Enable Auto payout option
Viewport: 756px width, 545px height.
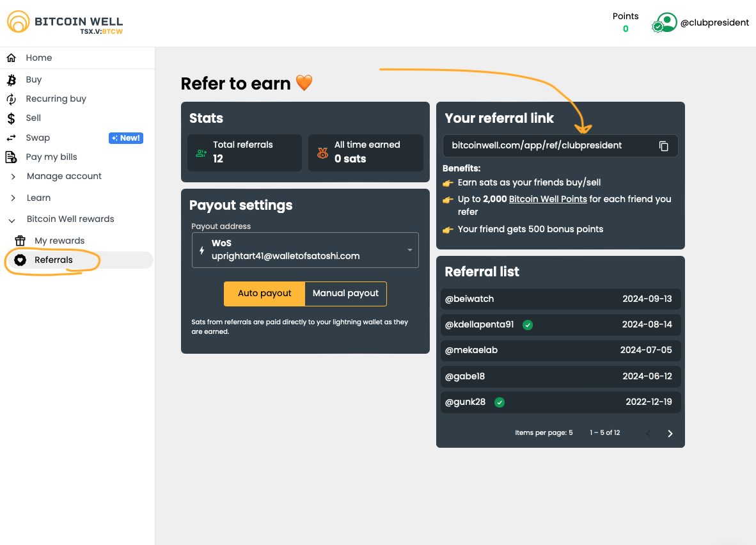pos(264,294)
